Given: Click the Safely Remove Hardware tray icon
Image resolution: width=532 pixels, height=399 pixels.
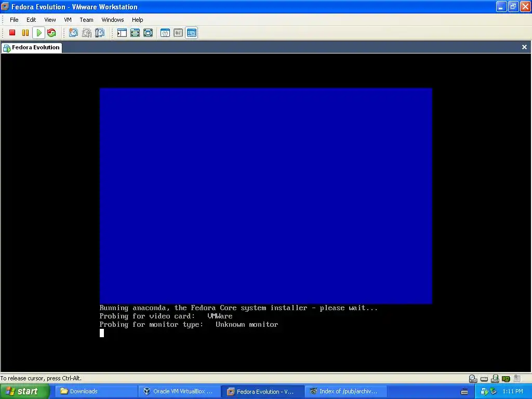Looking at the screenshot, I should click(494, 392).
